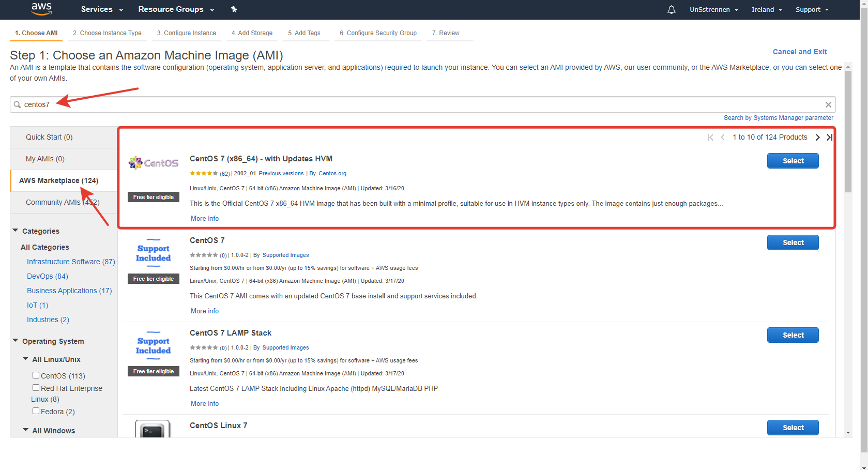Go to next page of products

click(817, 137)
